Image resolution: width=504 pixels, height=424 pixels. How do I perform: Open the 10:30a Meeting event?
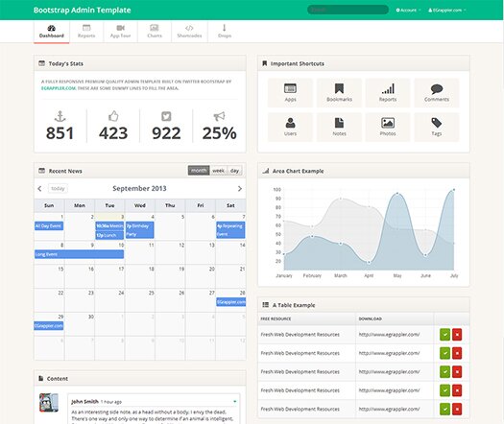[x=109, y=225]
